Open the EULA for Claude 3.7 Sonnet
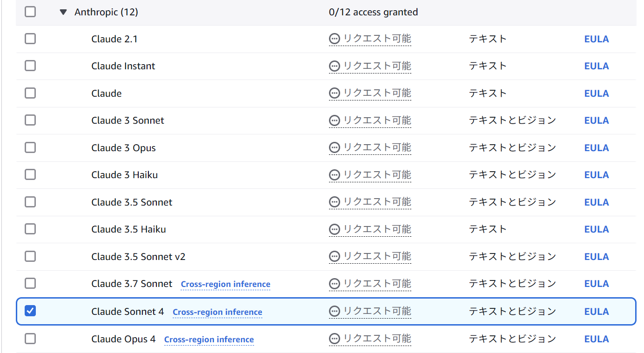644x353 pixels. pyautogui.click(x=597, y=284)
